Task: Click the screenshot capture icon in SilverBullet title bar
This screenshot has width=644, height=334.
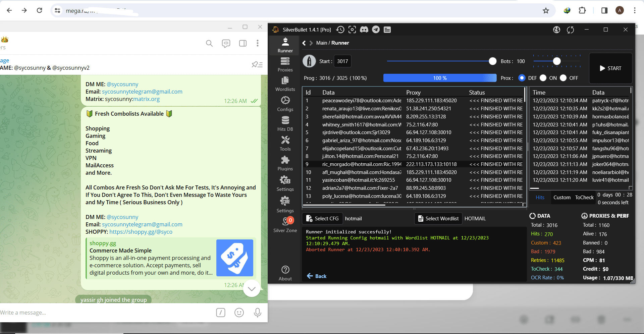Action: point(352,30)
